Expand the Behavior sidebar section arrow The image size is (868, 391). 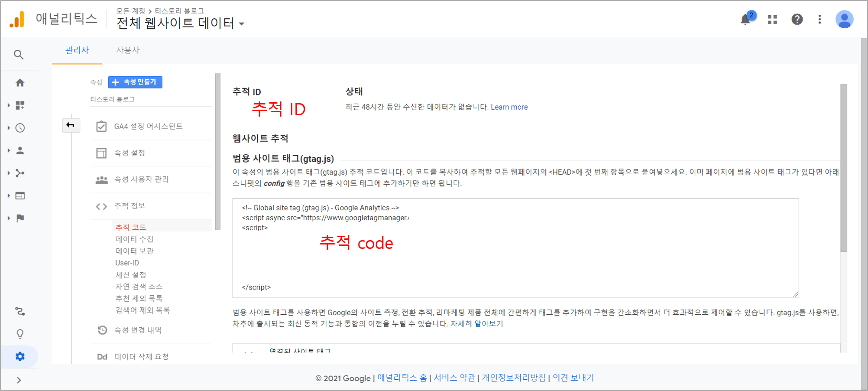[9, 195]
